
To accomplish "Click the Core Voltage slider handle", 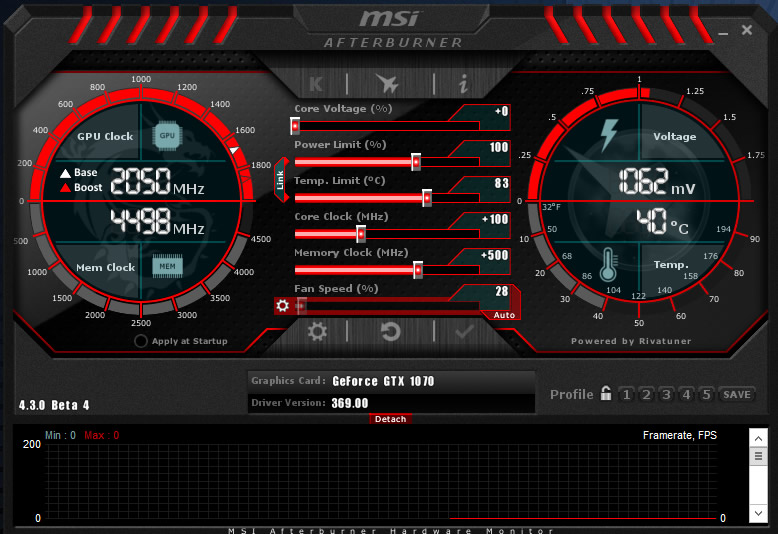I will [x=295, y=126].
